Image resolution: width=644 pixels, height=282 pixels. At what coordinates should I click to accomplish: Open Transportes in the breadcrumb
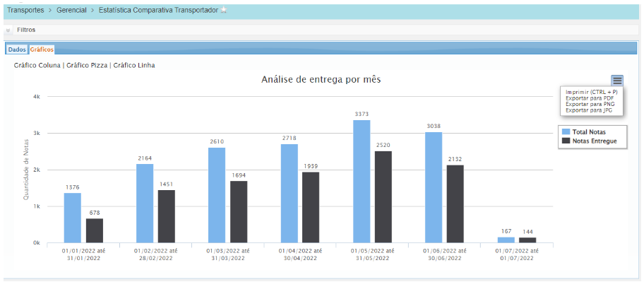tap(25, 11)
